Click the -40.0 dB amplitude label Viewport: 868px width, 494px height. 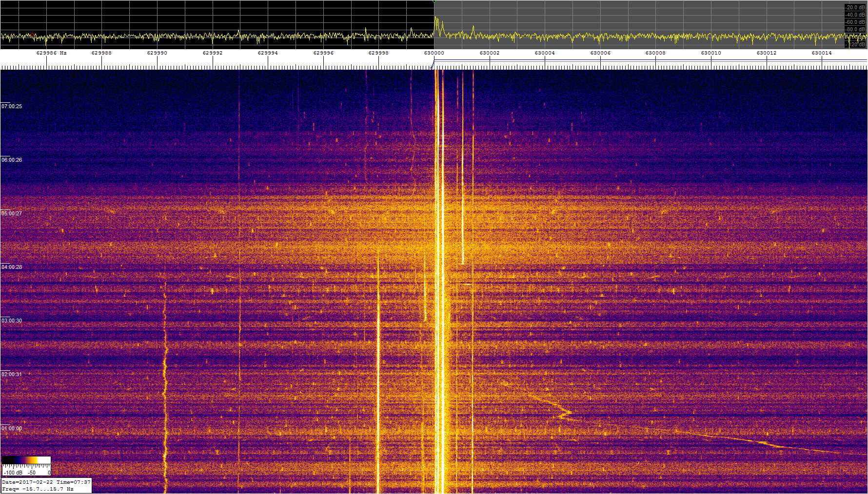coord(855,15)
